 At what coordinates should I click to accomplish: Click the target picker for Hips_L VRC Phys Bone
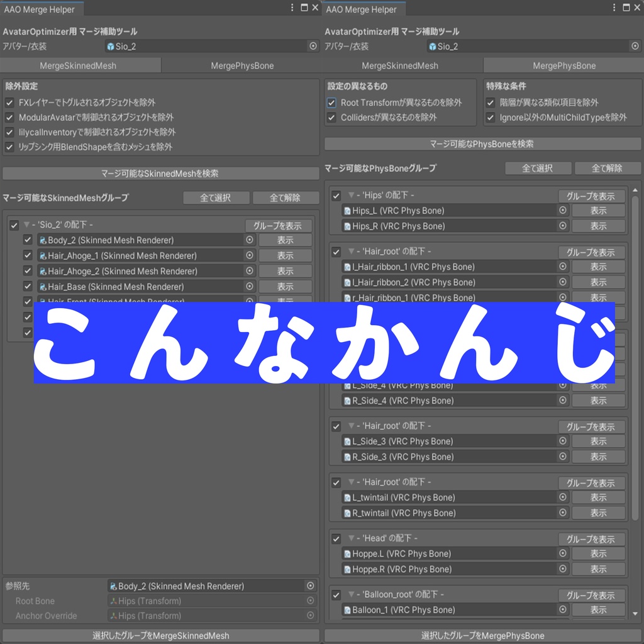[563, 210]
